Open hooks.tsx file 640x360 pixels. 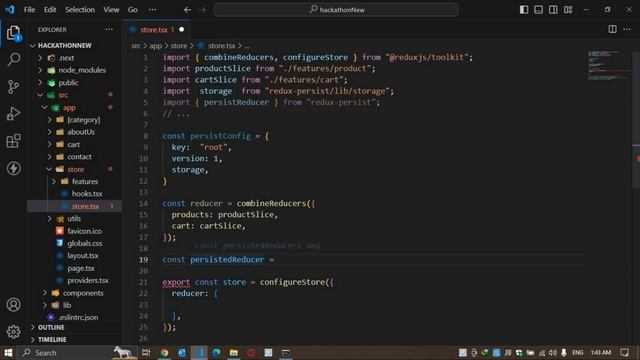[x=87, y=193]
